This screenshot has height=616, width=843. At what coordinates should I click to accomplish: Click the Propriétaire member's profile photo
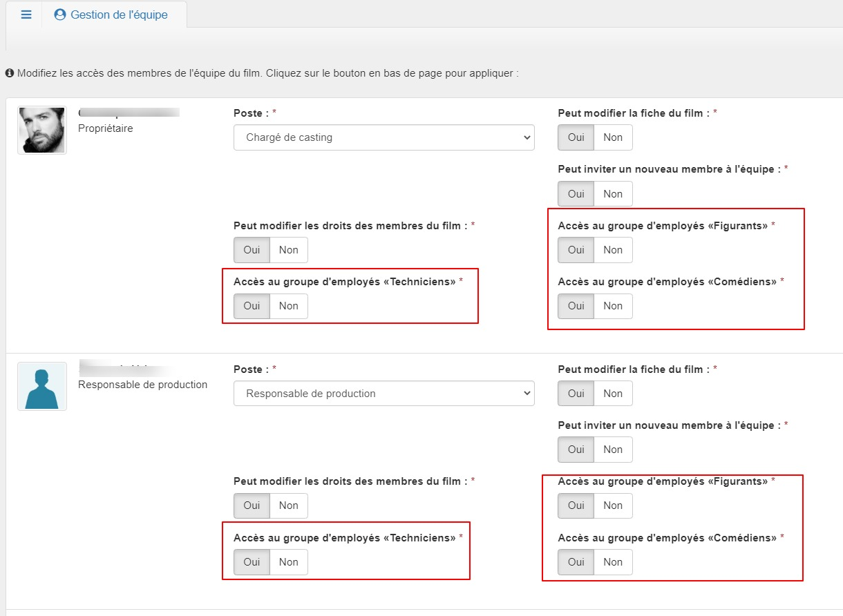point(42,130)
